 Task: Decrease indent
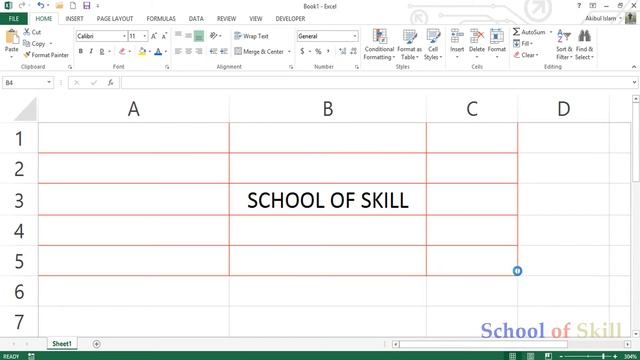point(213,51)
